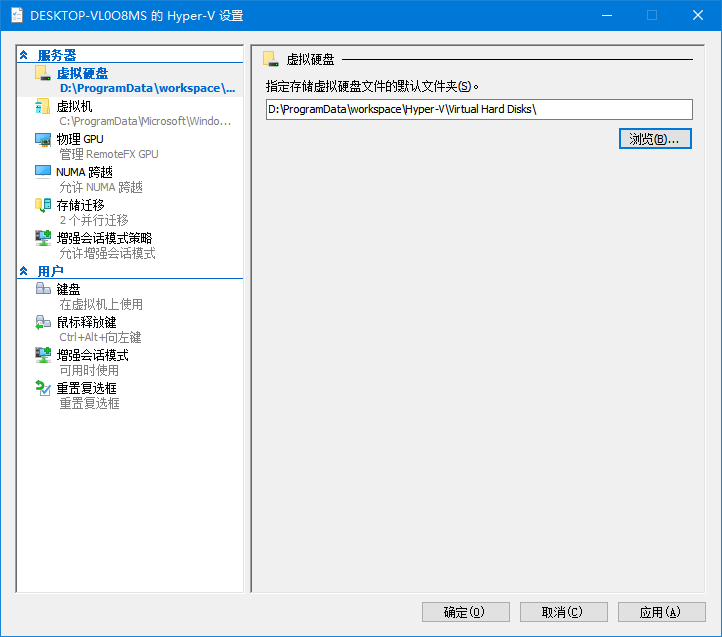Collapse the 服务器 section
The height and width of the screenshot is (637, 722).
pos(23,55)
